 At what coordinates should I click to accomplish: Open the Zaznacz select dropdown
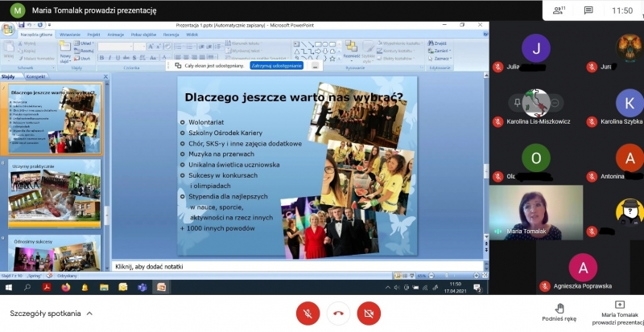click(x=440, y=59)
